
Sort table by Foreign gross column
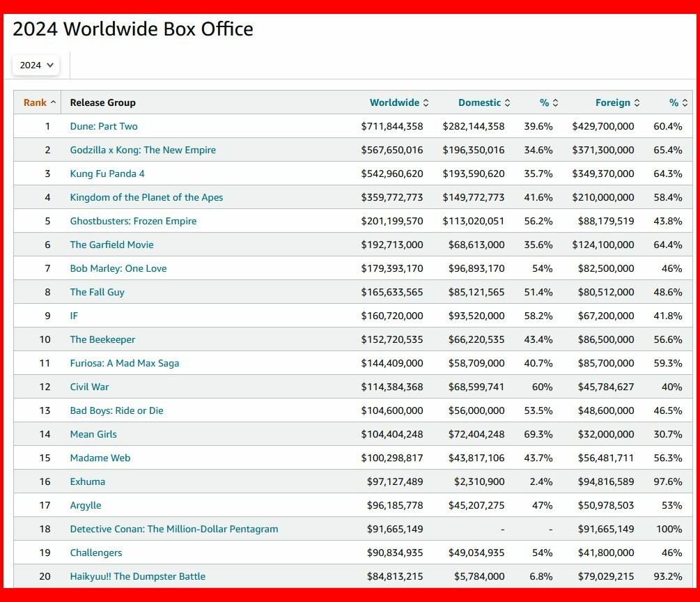[617, 102]
